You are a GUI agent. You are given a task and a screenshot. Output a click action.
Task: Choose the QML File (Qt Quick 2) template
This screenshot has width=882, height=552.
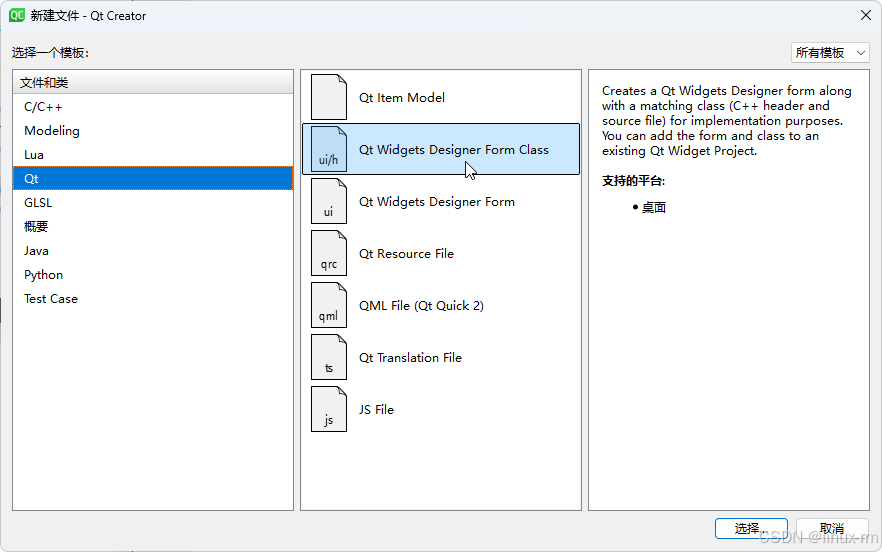(x=441, y=306)
